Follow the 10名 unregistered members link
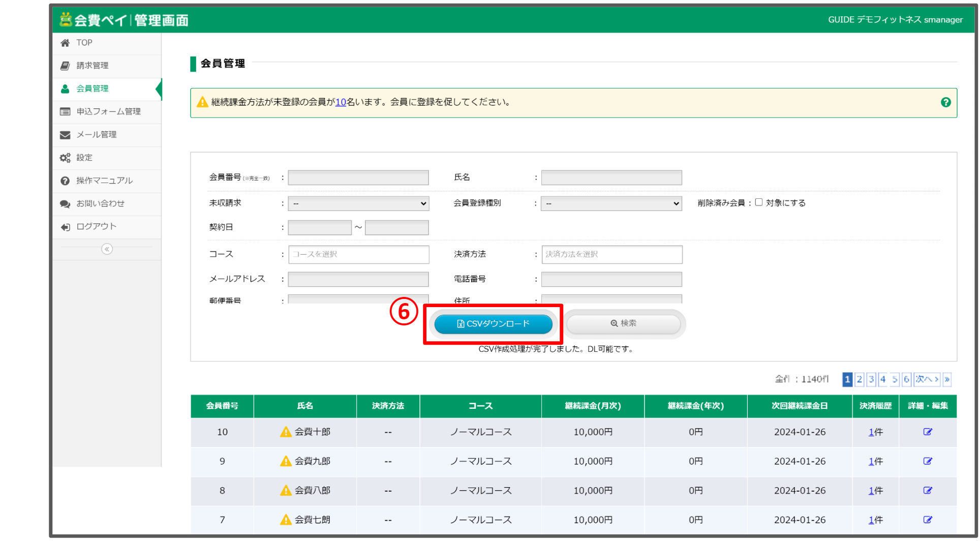Screen dimensions: 980x541 point(341,102)
